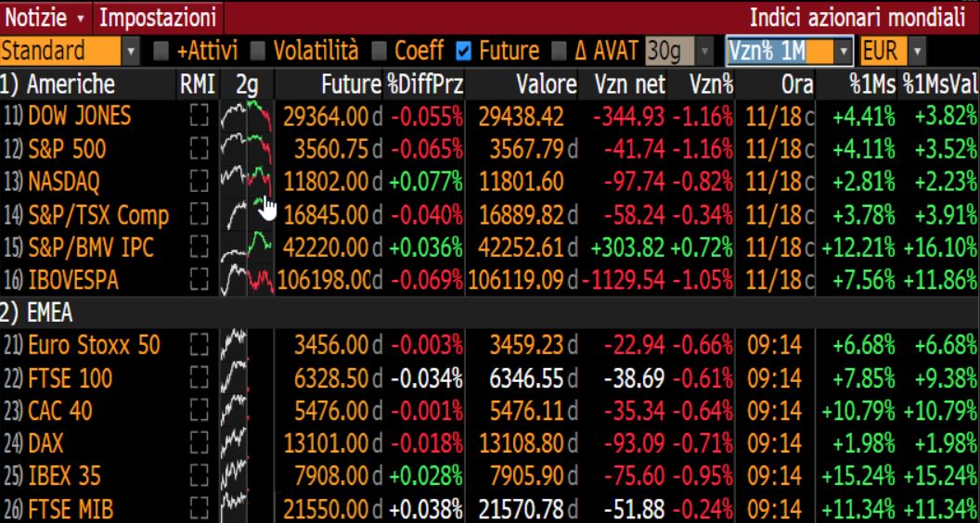Image resolution: width=980 pixels, height=523 pixels.
Task: Toggle RMI box for DAX
Action: [x=199, y=444]
